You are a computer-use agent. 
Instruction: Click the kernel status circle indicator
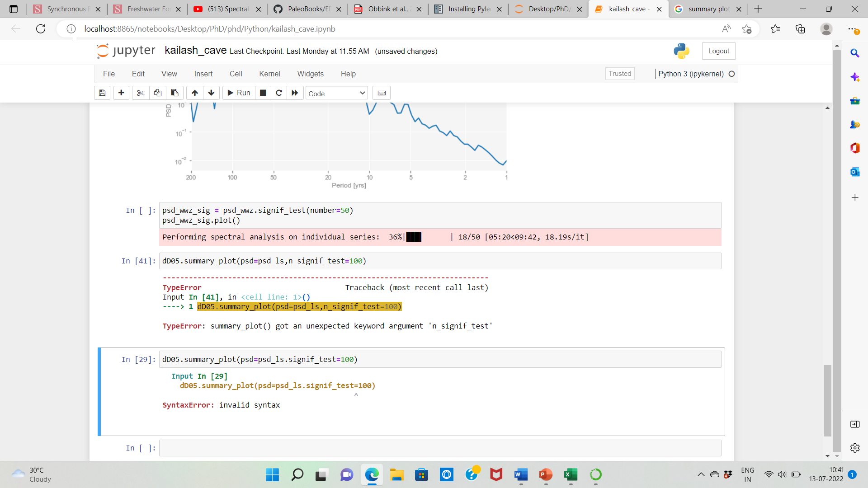(x=732, y=74)
